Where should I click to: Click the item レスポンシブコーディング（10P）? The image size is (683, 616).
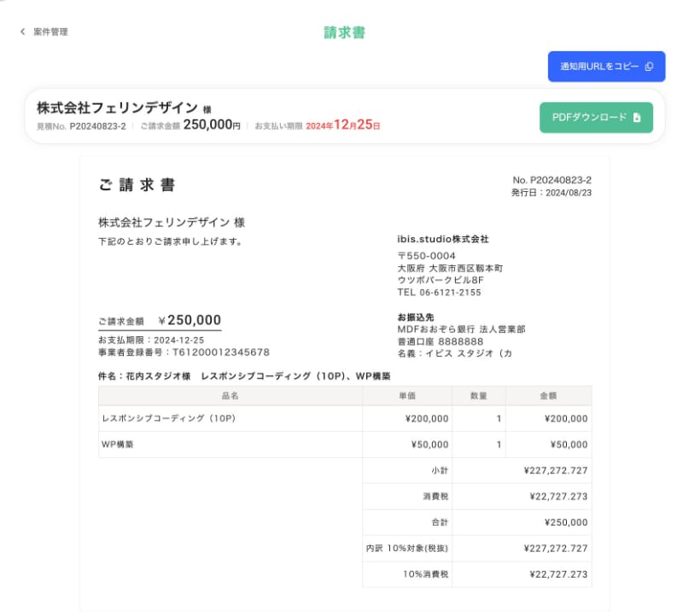pos(168,418)
